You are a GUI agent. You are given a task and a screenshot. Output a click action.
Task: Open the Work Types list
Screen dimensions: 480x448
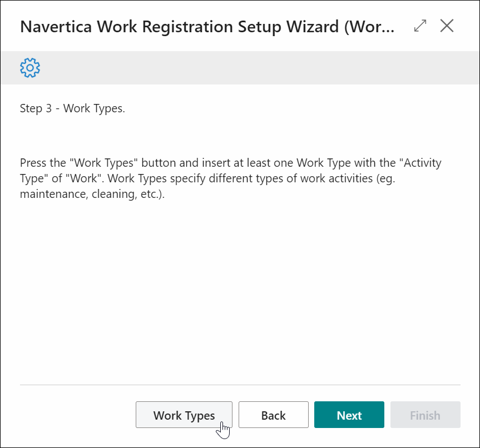[x=184, y=415]
